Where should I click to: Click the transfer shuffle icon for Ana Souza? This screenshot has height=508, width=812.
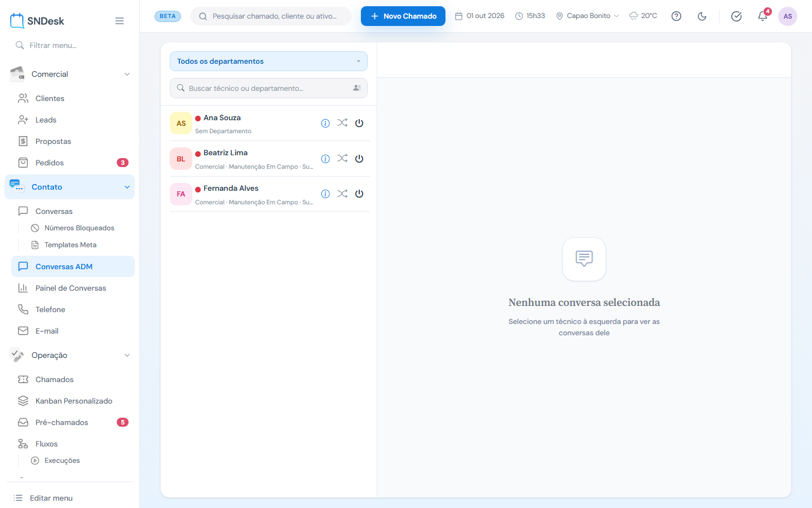click(x=342, y=122)
